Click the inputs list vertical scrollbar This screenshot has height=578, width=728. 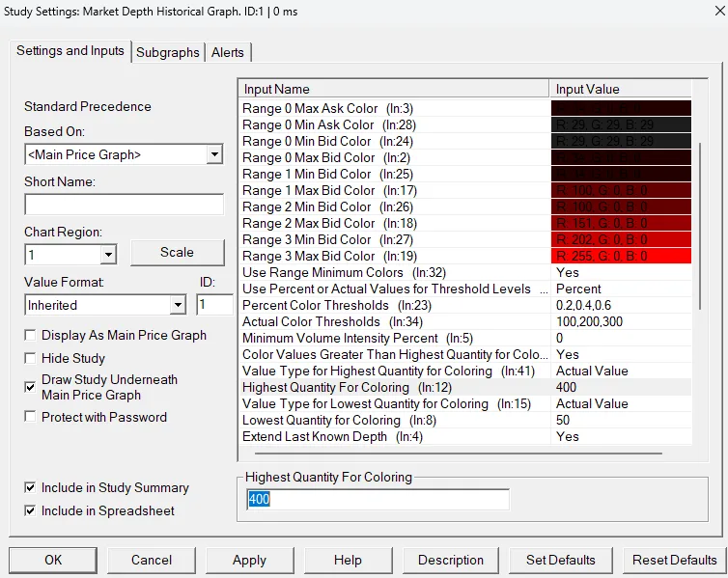tap(700, 227)
